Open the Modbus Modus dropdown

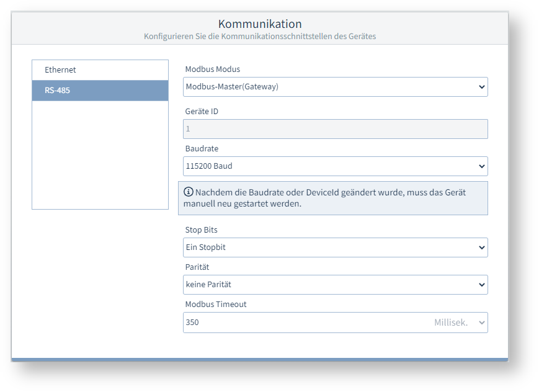(x=335, y=87)
